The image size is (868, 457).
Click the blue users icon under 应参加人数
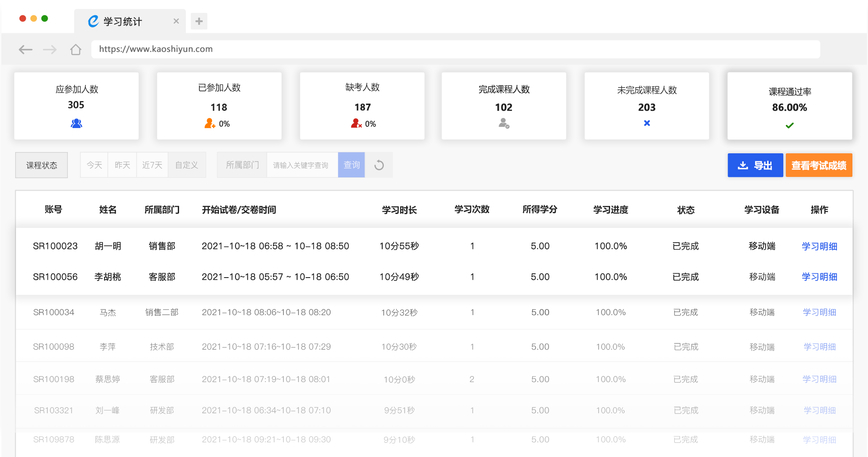(76, 123)
